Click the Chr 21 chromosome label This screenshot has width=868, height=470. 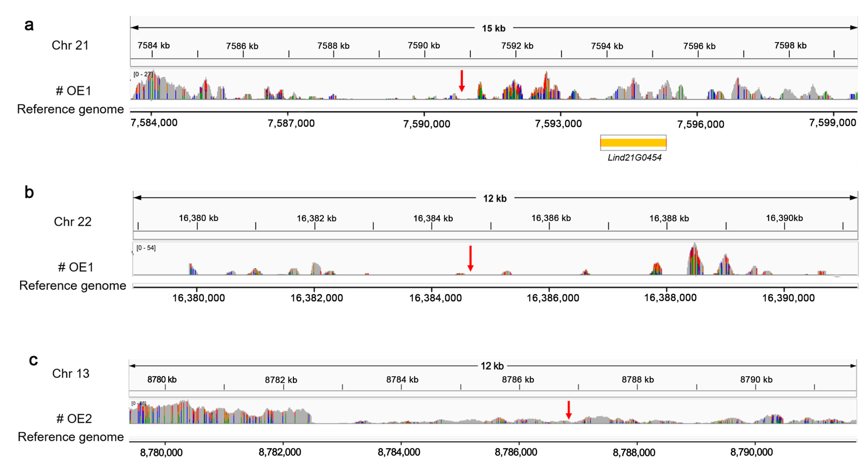[x=70, y=45]
